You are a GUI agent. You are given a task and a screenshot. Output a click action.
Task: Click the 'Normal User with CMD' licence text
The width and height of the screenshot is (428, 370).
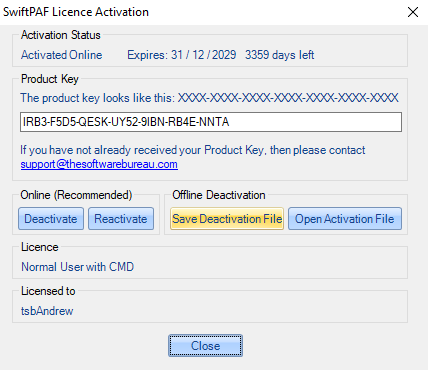pyautogui.click(x=77, y=267)
